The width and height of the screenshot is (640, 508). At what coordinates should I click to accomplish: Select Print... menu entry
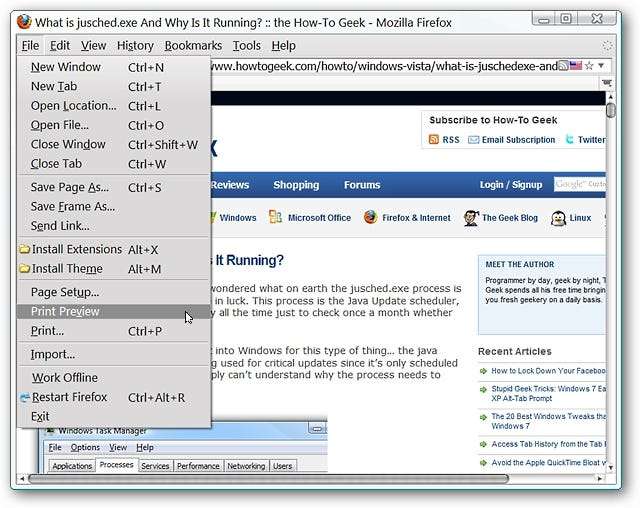pos(114,331)
